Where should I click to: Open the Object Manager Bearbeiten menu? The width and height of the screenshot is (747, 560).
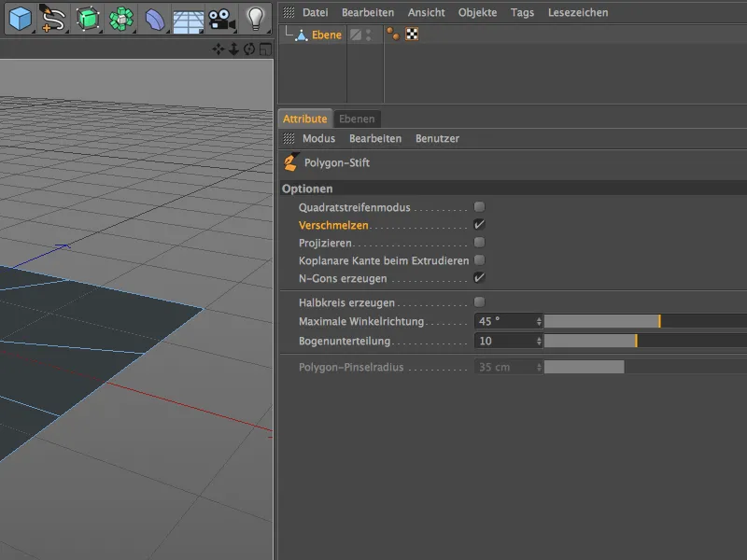pos(368,12)
